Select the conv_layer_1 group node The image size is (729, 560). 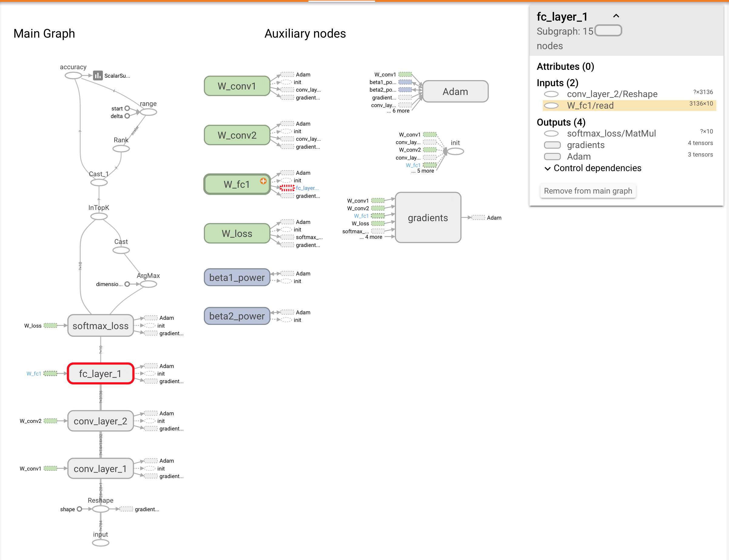tap(100, 469)
